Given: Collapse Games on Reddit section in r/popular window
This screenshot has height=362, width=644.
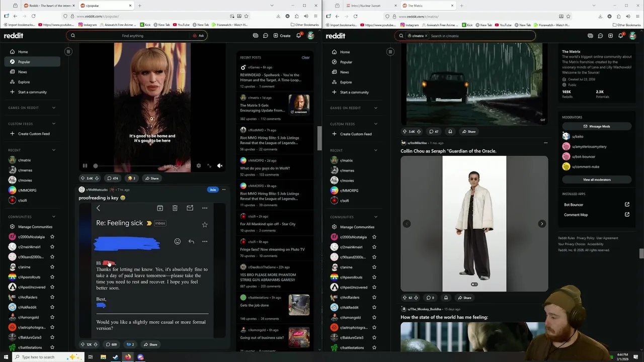Looking at the screenshot, I should click(54, 108).
